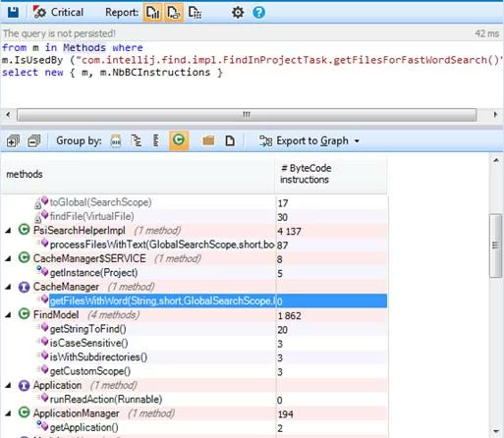This screenshot has width=504, height=438.
Task: Group results by folder icon
Action: point(208,141)
